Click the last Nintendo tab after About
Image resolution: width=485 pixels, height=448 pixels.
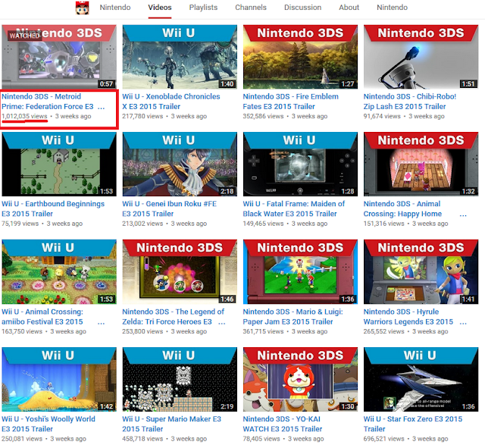[x=392, y=8]
